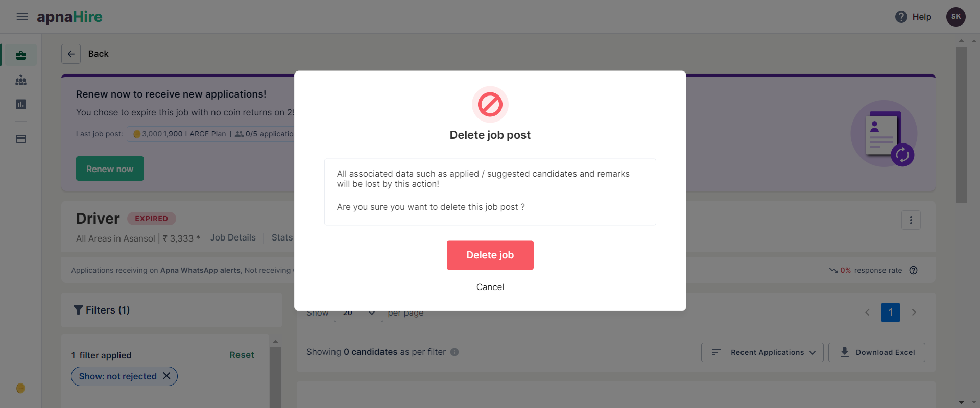Cancel the delete job dialog
This screenshot has height=408, width=980.
[x=490, y=287]
